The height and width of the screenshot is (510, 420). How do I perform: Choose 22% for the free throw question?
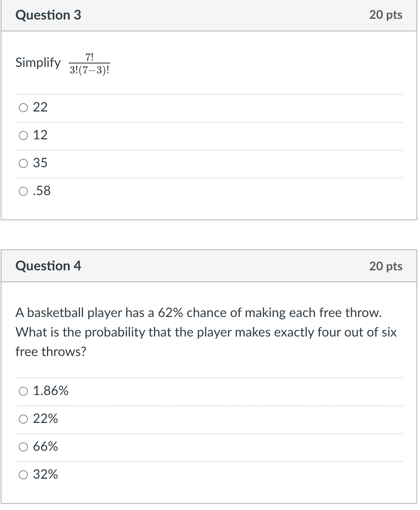23,419
